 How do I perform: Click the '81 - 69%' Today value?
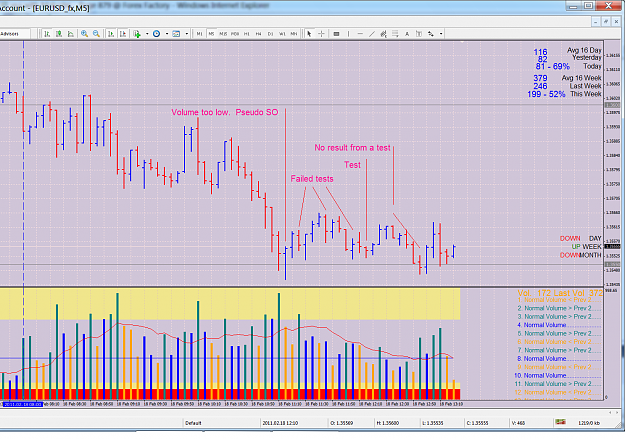click(552, 67)
